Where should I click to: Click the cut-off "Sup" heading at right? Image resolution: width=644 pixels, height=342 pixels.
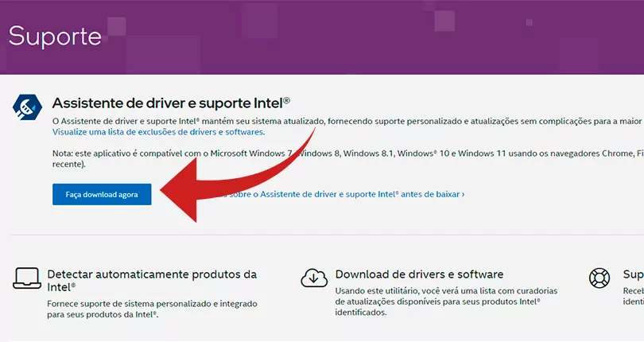(633, 274)
